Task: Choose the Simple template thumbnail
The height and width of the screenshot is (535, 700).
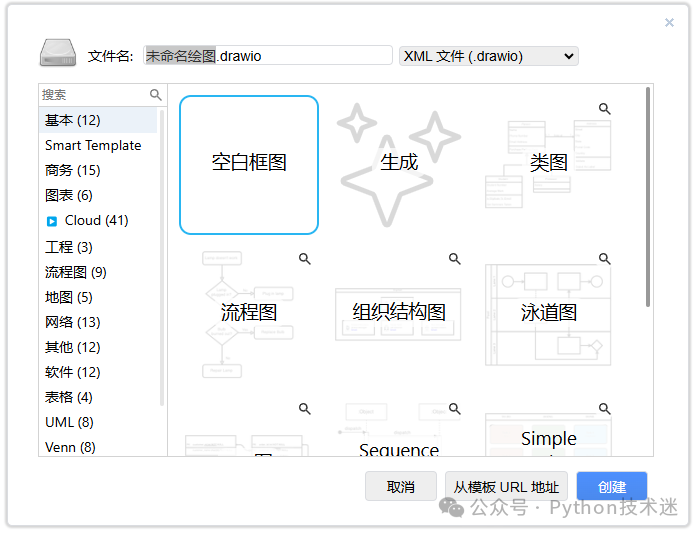Action: pyautogui.click(x=548, y=427)
